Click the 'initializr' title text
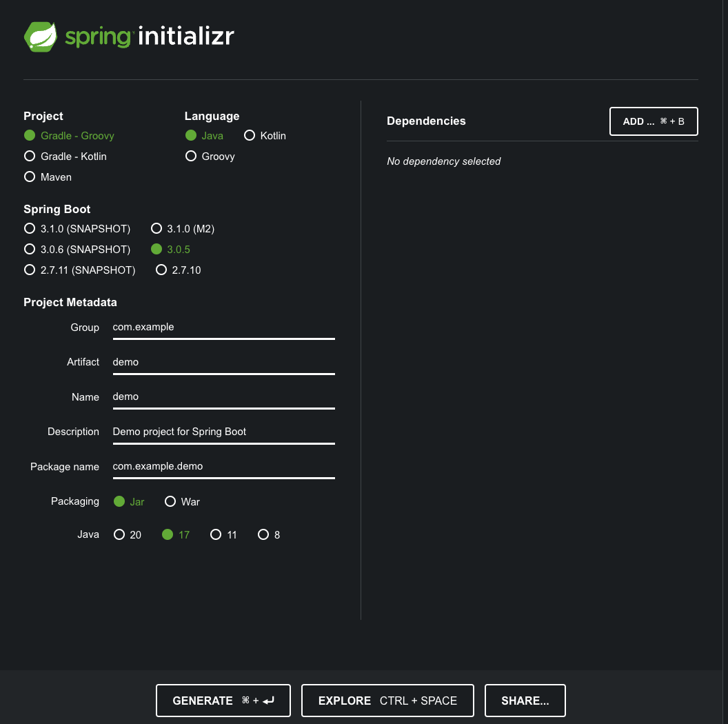 click(186, 36)
